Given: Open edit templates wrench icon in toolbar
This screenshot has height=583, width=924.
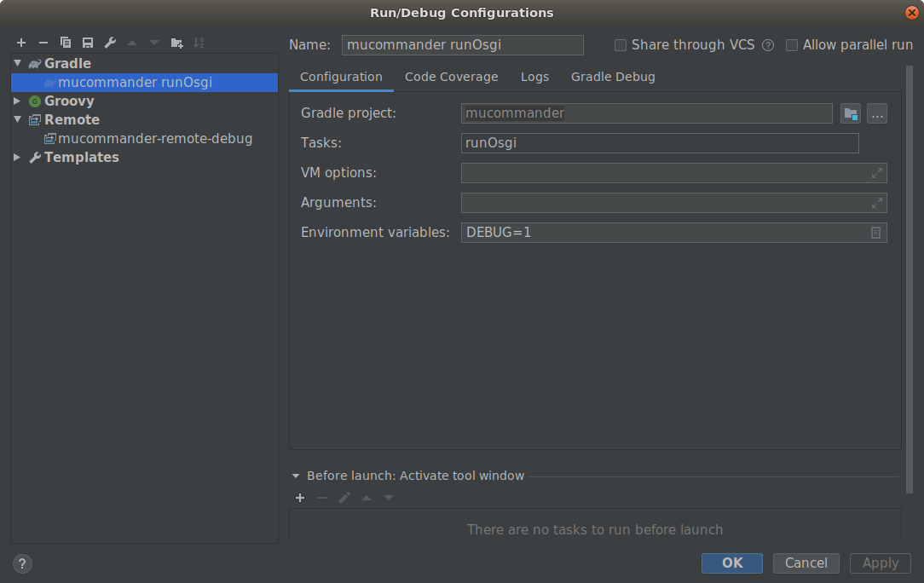Looking at the screenshot, I should point(110,43).
